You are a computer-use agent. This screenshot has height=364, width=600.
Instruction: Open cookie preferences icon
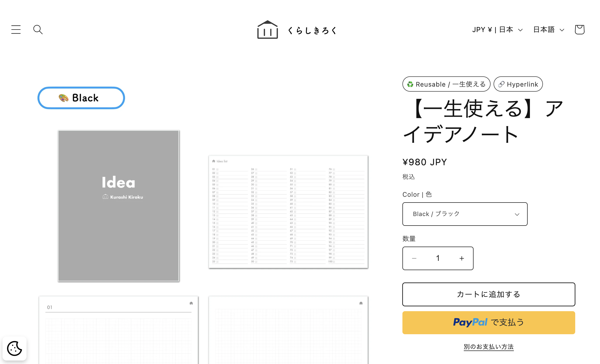[15, 348]
